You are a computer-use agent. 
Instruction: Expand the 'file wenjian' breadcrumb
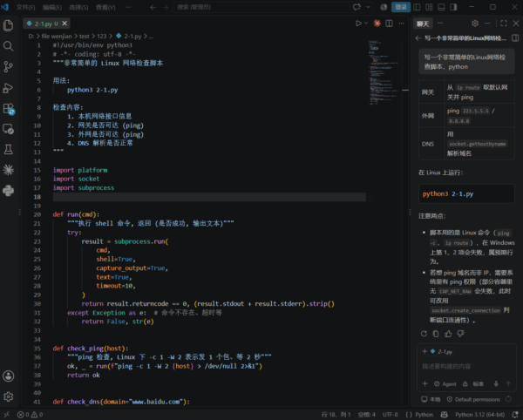coord(57,36)
